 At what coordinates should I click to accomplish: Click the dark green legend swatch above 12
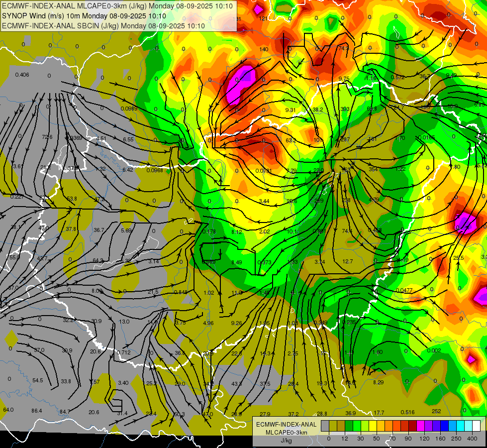click(x=349, y=426)
